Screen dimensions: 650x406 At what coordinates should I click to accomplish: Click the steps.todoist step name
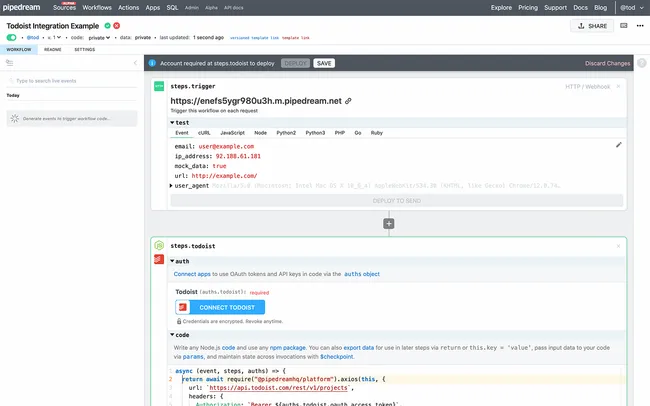[x=193, y=246]
